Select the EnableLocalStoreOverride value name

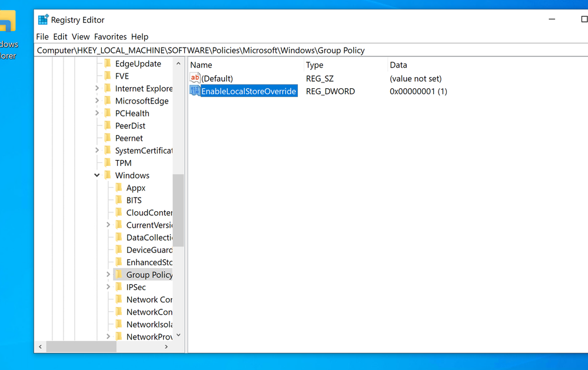(x=249, y=91)
